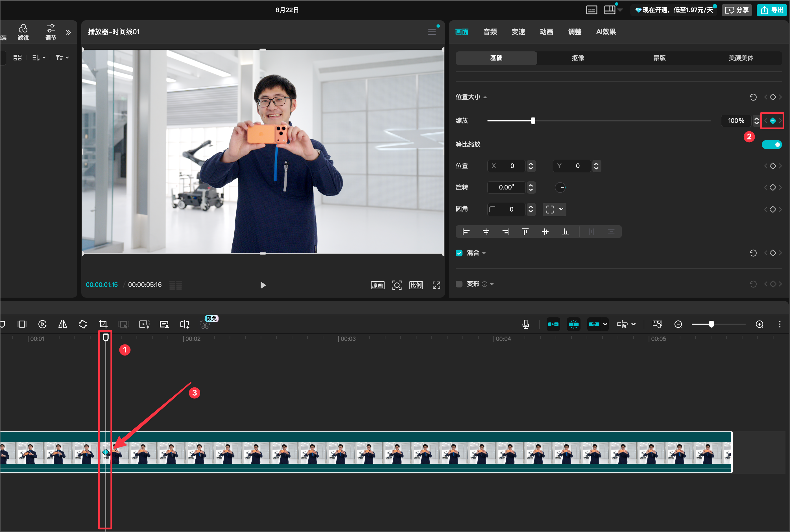This screenshot has width=790, height=532.
Task: Click the reverse playback icon
Action: (x=42, y=324)
